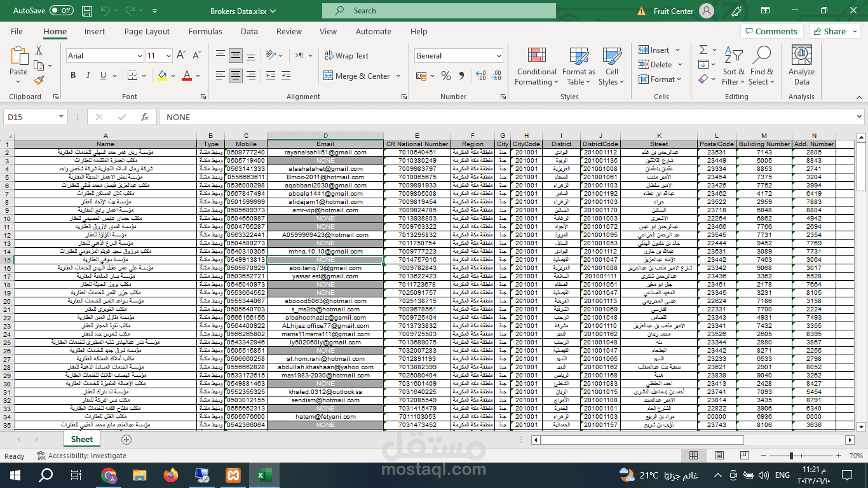Click the Search box in title bar

click(439, 11)
